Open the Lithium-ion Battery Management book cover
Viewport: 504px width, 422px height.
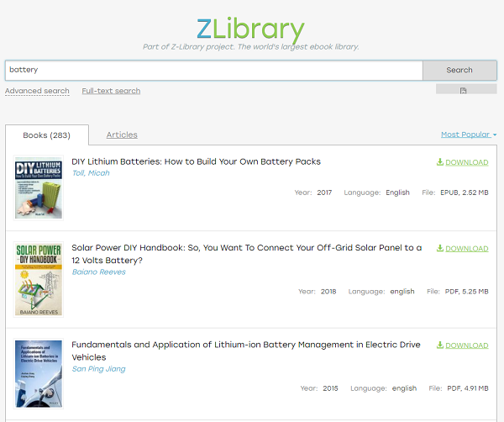[39, 373]
